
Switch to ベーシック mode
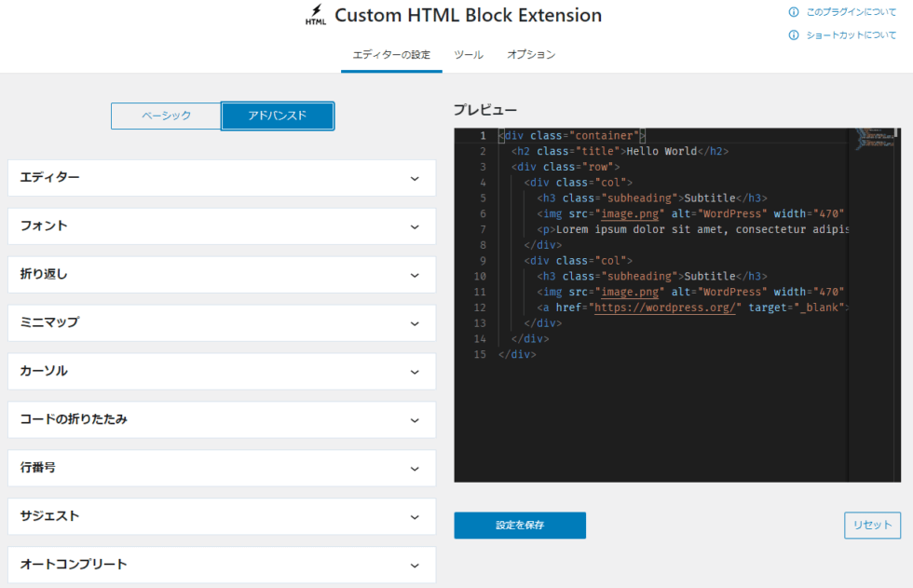pyautogui.click(x=166, y=116)
